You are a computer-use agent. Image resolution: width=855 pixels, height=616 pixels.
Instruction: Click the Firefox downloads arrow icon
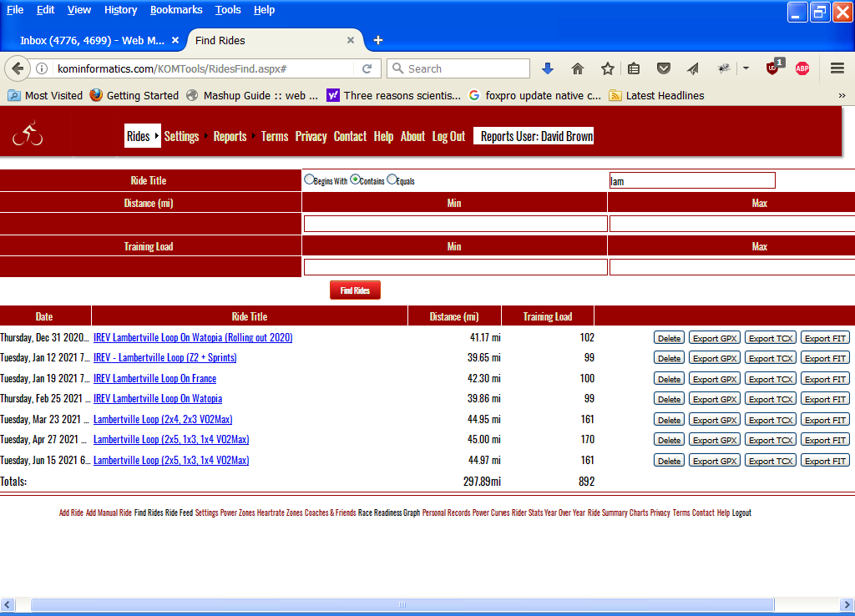[x=548, y=68]
